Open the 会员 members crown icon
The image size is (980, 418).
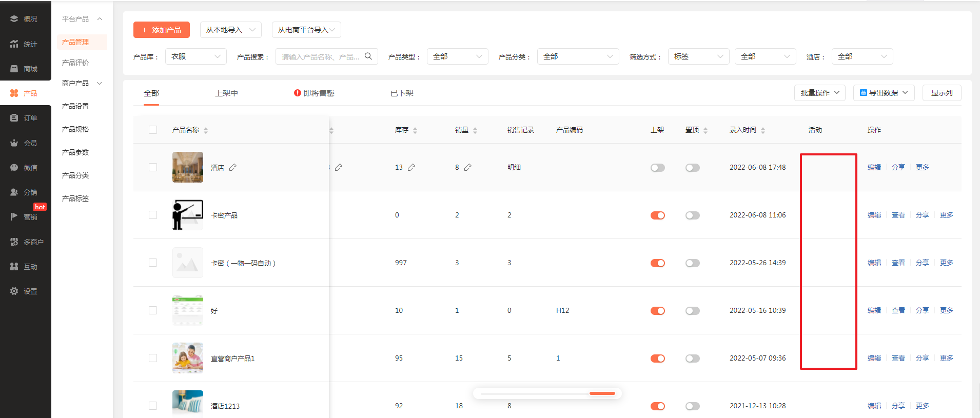(x=14, y=143)
